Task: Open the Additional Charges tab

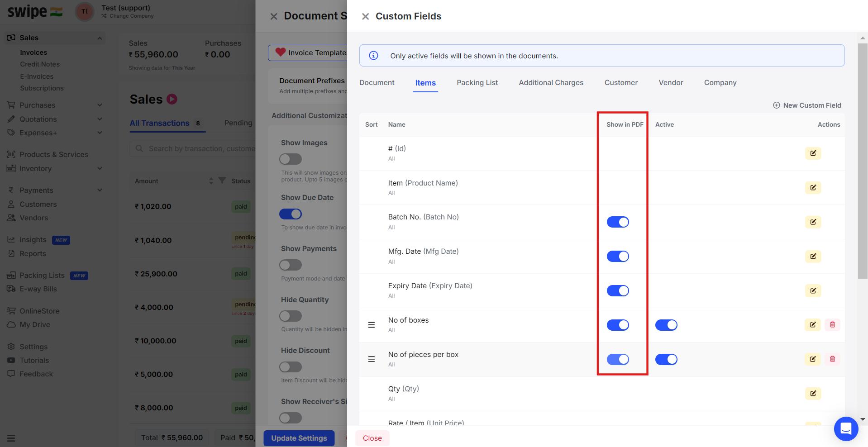Action: [x=551, y=83]
